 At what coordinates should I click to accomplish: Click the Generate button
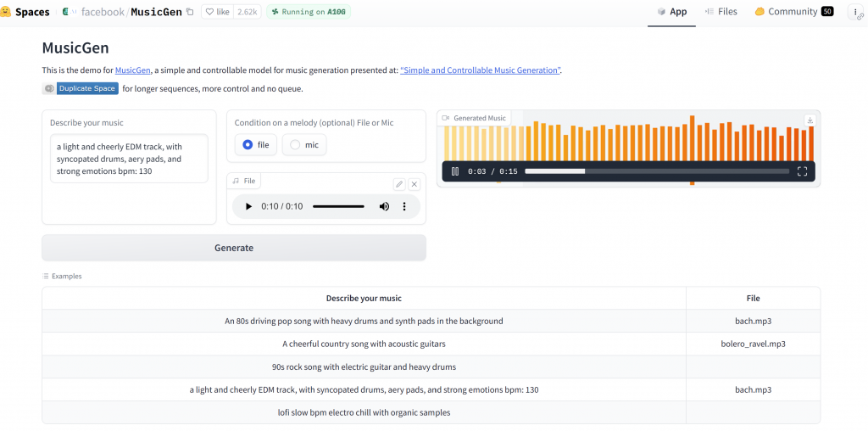click(234, 248)
